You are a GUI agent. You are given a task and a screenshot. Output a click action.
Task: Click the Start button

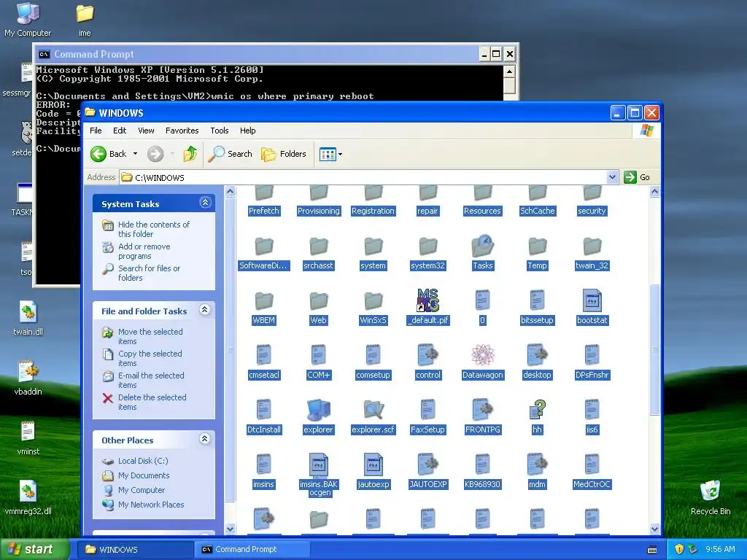pos(34,549)
